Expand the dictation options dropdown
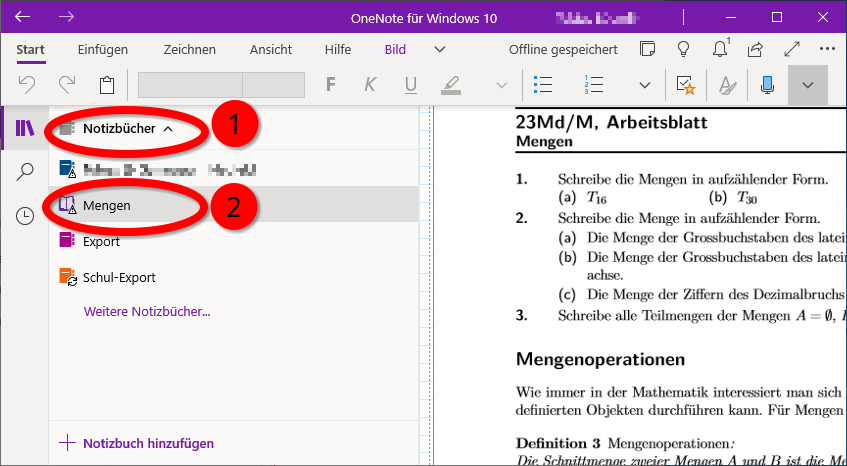Screen dimensions: 847x466 coord(808,85)
